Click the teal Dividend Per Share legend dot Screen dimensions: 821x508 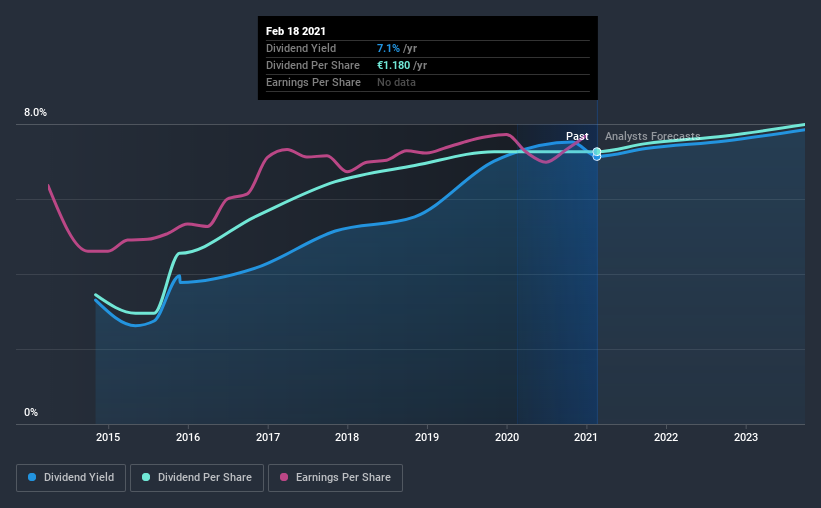pyautogui.click(x=146, y=477)
